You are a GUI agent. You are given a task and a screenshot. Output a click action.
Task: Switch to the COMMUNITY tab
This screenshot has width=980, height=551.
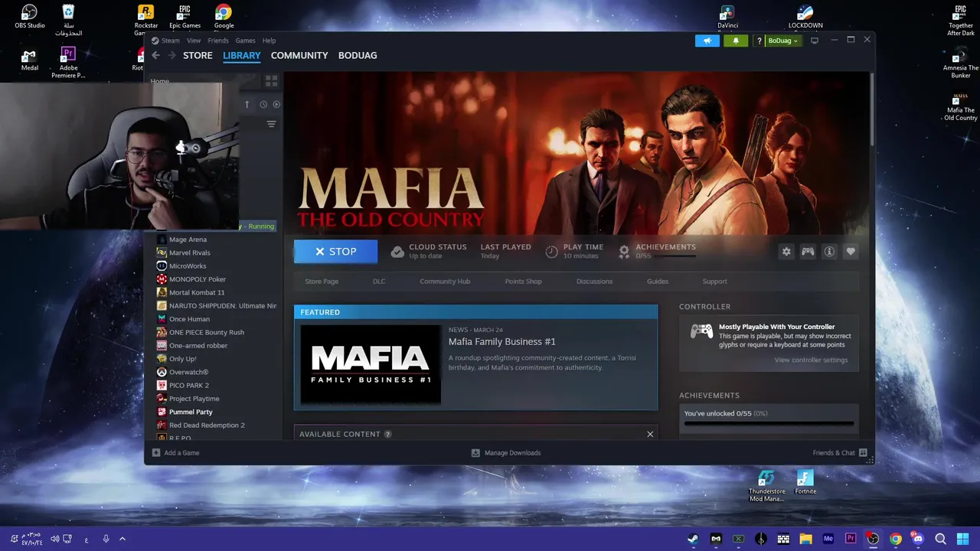(299, 55)
